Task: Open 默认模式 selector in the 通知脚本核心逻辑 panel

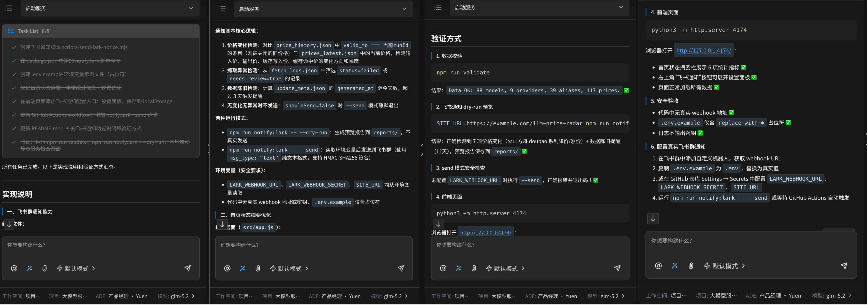Action: point(289,268)
